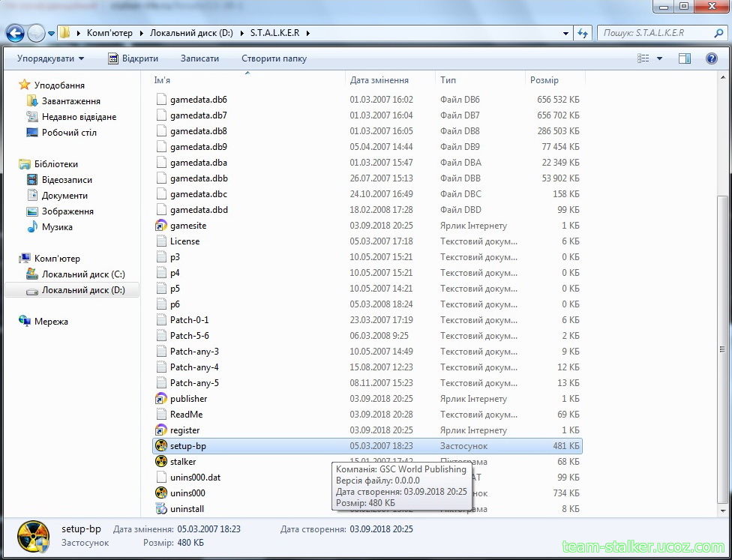Open the recent pages dropdown arrow
Viewport: 732px width, 560px height.
tap(51, 34)
